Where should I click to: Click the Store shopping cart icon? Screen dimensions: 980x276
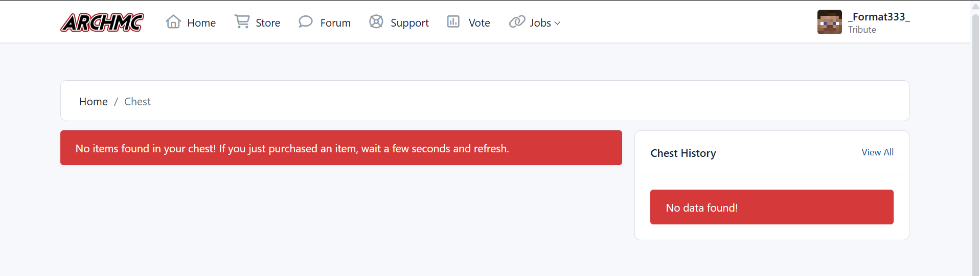242,21
